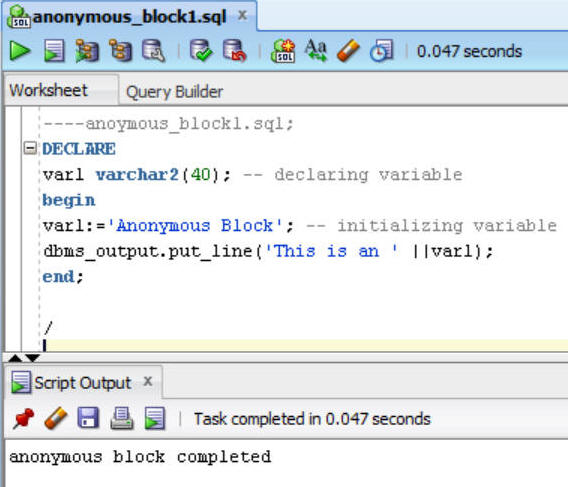Open the unshared SQL worksheet icon
The height and width of the screenshot is (487, 568).
pos(283,50)
